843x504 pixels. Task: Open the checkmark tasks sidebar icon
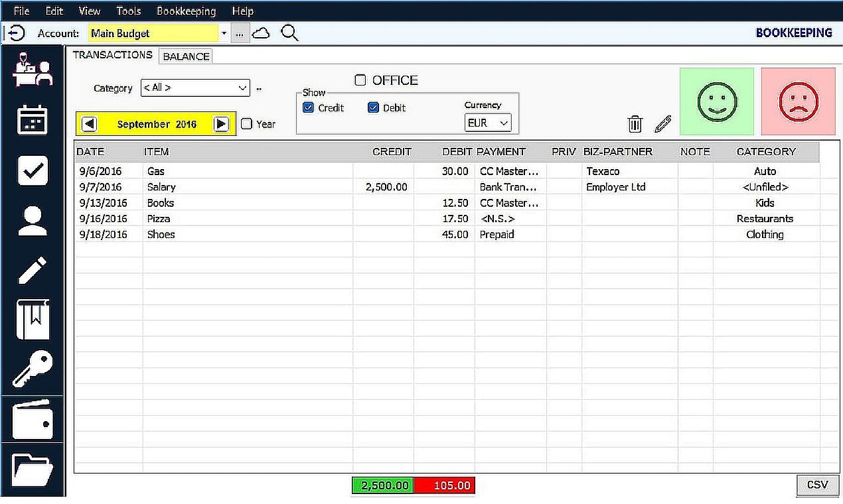click(x=33, y=171)
